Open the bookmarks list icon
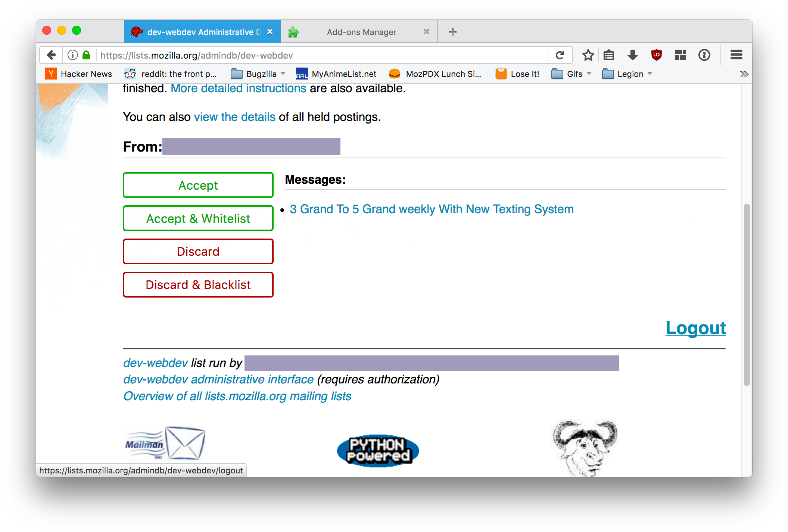Screen dimensions: 788x532 coord(609,55)
